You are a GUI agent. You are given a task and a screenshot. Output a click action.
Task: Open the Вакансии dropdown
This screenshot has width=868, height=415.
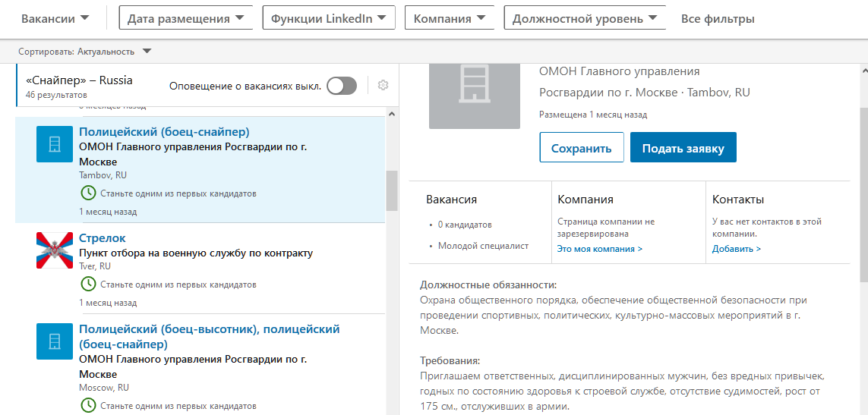[55, 18]
